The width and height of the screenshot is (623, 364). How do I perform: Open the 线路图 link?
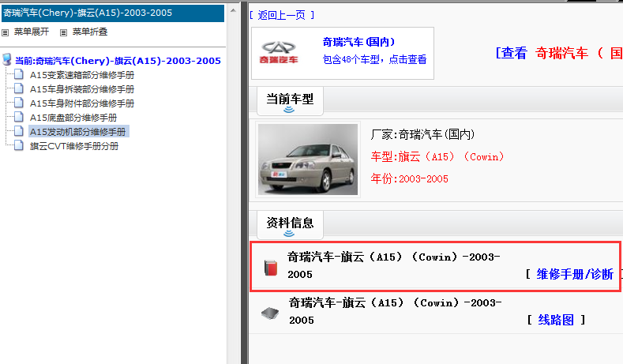[556, 320]
